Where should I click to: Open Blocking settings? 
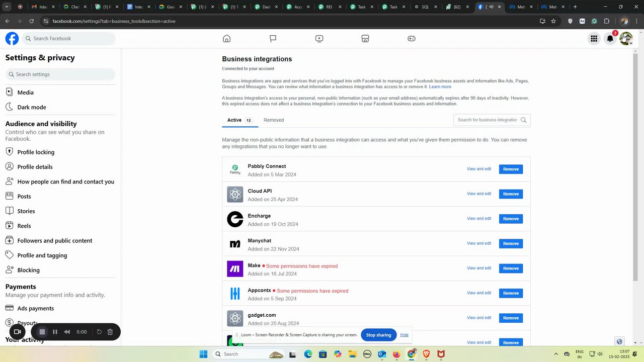pos(60,270)
